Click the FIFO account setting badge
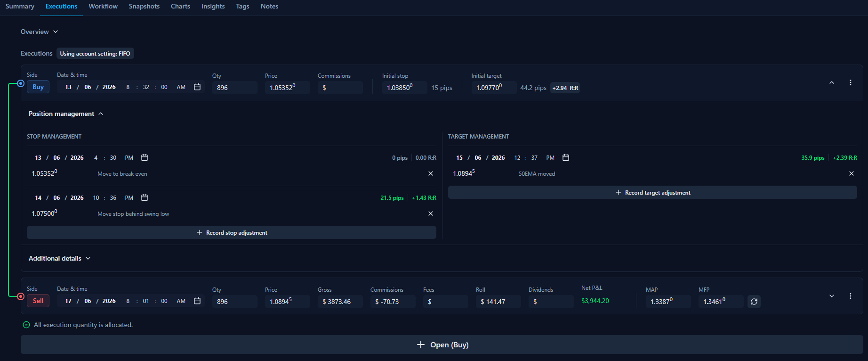Image resolution: width=868 pixels, height=361 pixels. (x=95, y=53)
